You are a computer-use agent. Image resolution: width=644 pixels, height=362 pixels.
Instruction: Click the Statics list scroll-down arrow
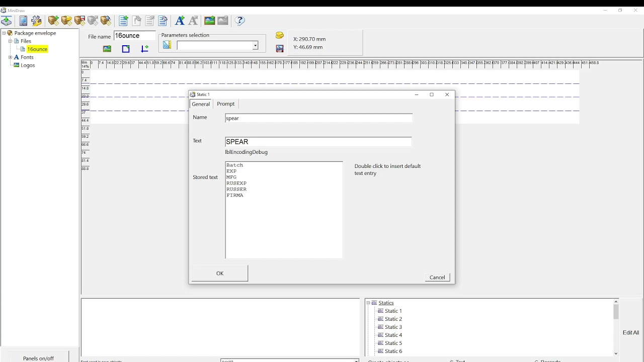pyautogui.click(x=616, y=353)
